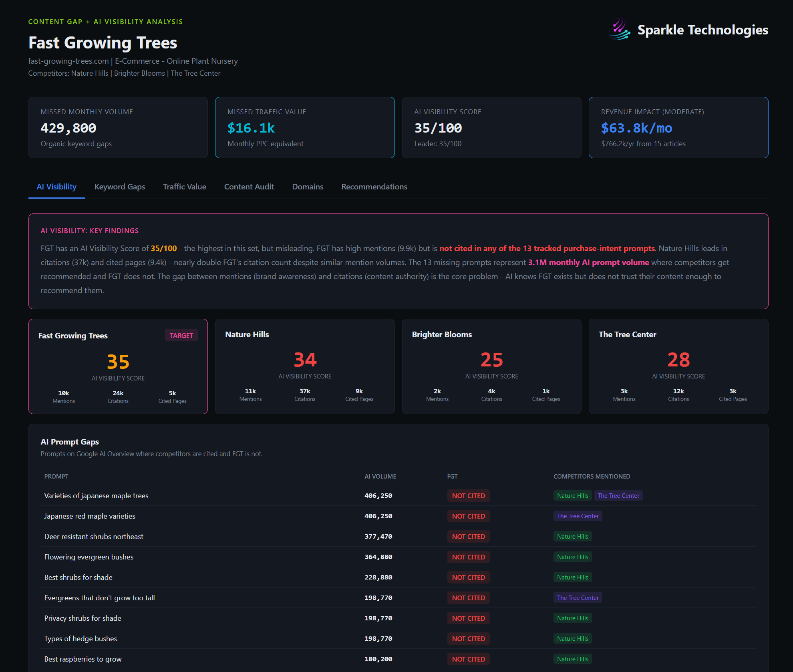This screenshot has height=672, width=793.
Task: Open the Domains tab
Action: pos(308,187)
